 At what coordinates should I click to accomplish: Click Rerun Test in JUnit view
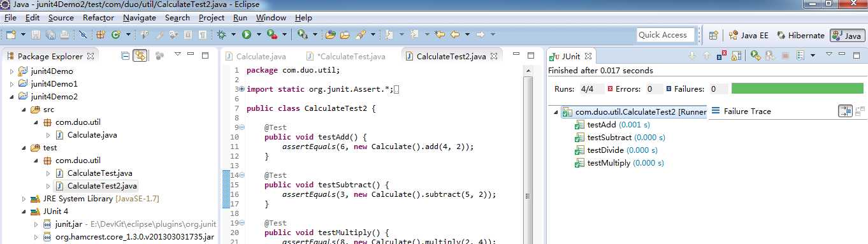click(756, 56)
